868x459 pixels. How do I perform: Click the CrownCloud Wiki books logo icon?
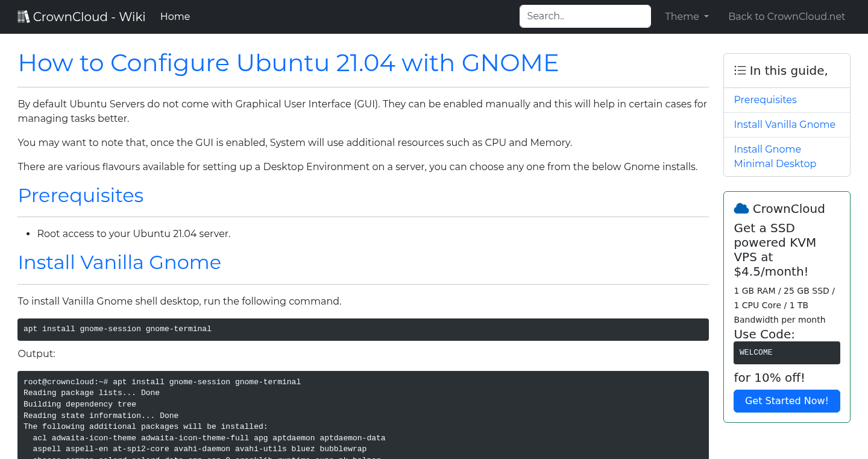pyautogui.click(x=24, y=16)
